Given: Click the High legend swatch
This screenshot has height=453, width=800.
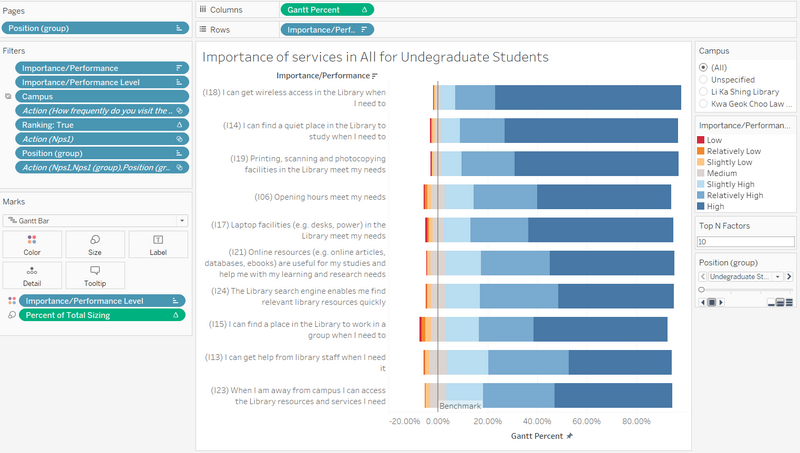Looking at the screenshot, I should tap(701, 206).
